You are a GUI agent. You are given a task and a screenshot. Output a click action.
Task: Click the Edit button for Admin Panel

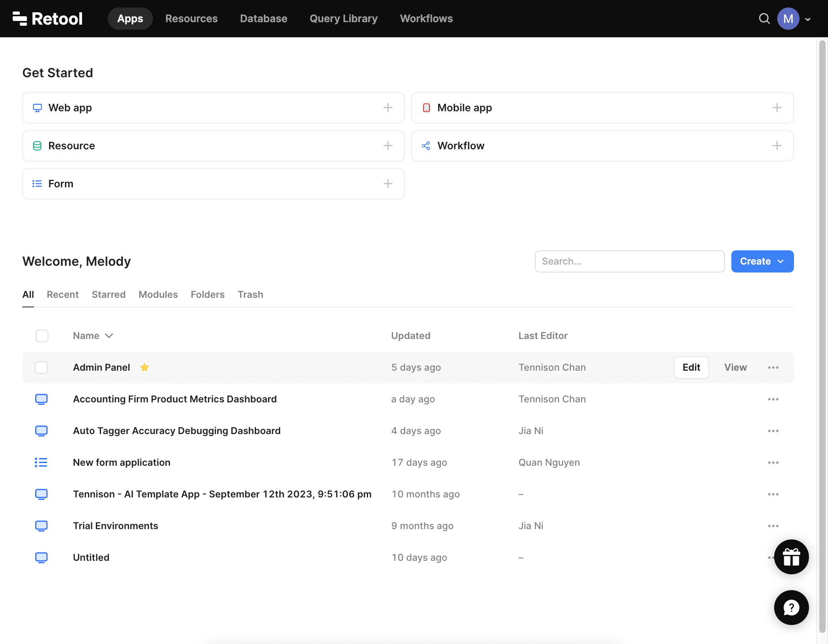click(x=691, y=368)
